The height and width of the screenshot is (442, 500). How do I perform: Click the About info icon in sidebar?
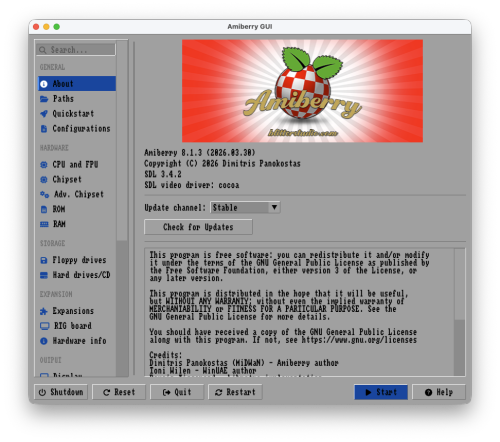[x=44, y=84]
